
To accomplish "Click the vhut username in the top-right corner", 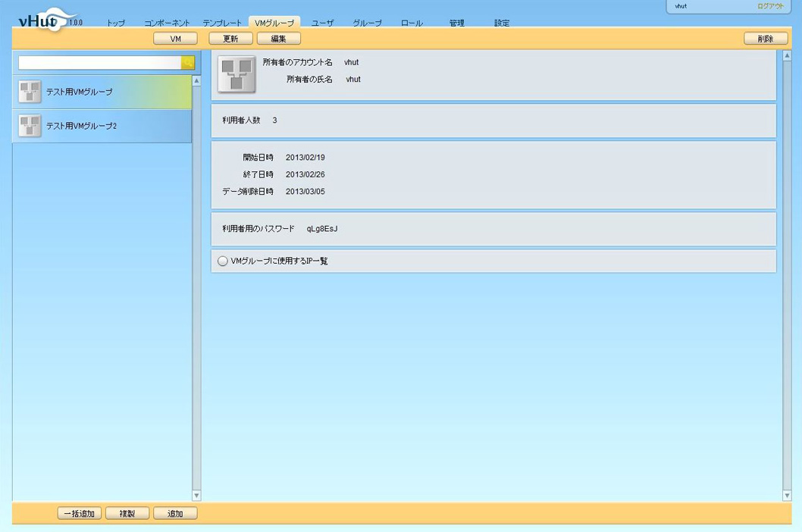I will 681,6.
